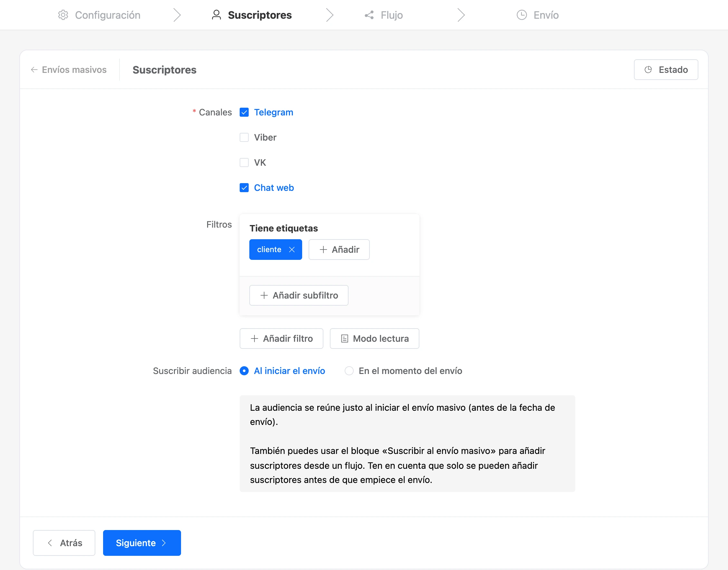728x570 pixels.
Task: Click the Siguiente button
Action: (x=142, y=543)
